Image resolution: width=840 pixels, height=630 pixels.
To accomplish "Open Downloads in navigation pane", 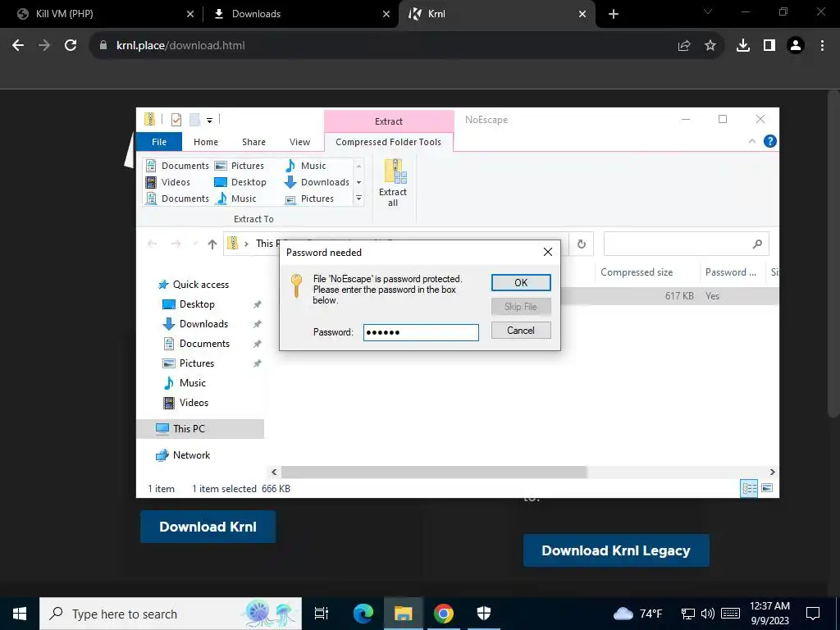I will point(195,324).
